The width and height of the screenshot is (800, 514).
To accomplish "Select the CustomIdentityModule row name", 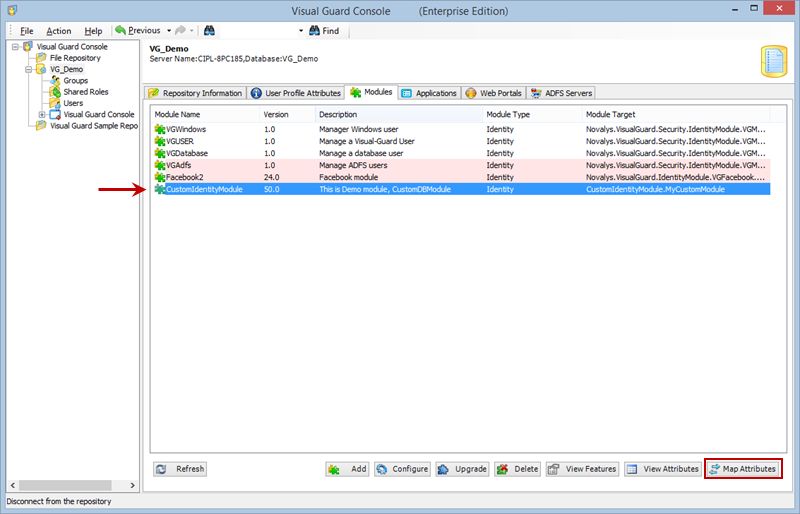I will (x=204, y=189).
